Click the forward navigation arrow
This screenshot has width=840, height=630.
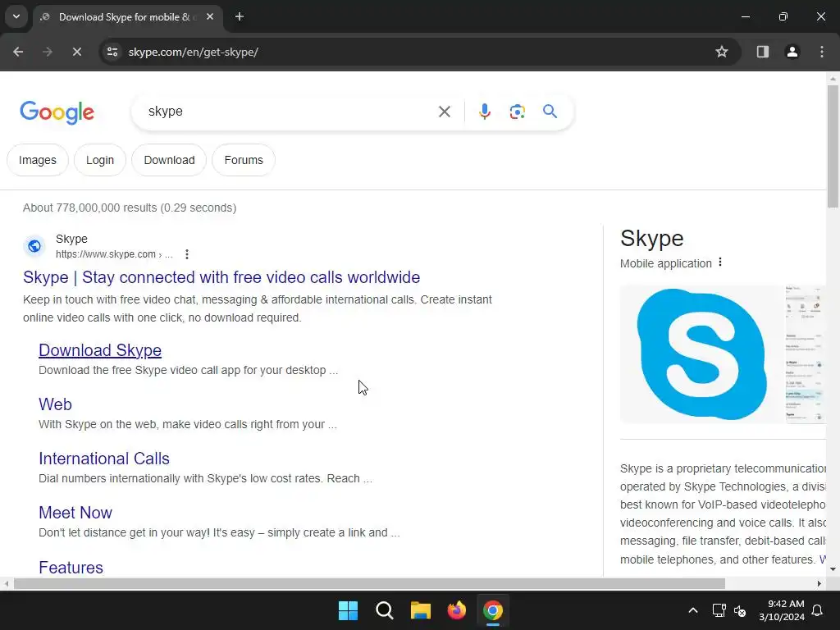coord(48,52)
